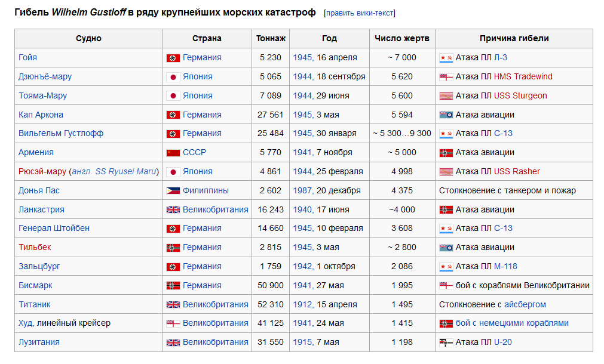
Task: Open the С-13 link in Вильгельм Густлофф row
Action: point(503,134)
